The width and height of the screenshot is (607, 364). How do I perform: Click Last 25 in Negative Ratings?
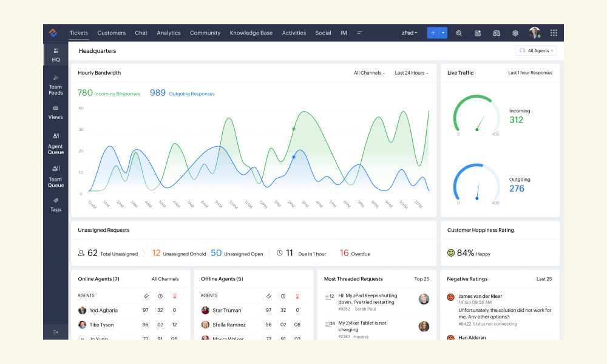pyautogui.click(x=544, y=279)
